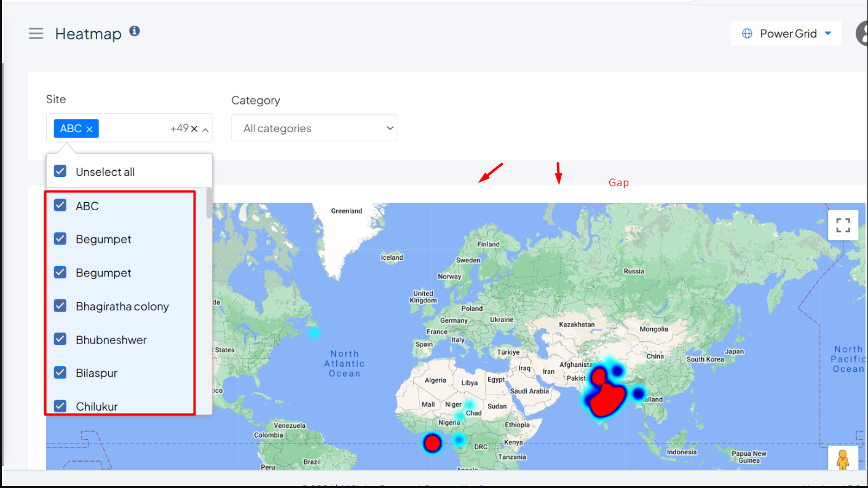This screenshot has width=868, height=488.
Task: Clear all selected sites
Action: [194, 129]
